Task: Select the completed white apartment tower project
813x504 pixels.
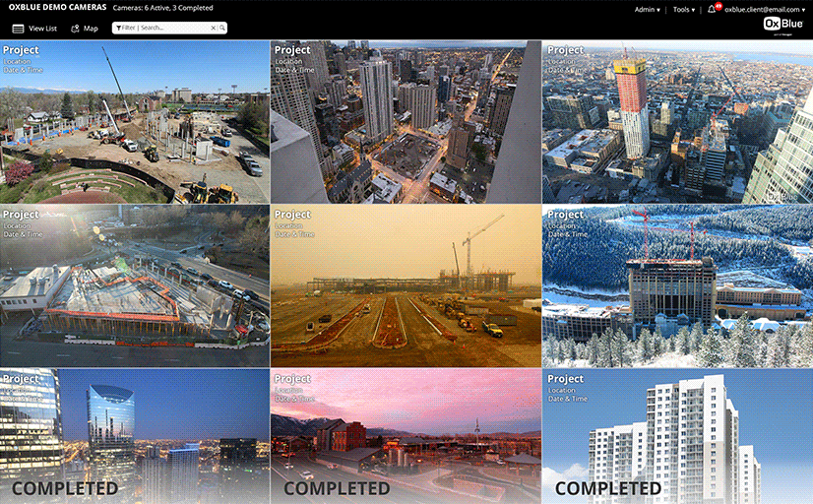Action: [677, 436]
